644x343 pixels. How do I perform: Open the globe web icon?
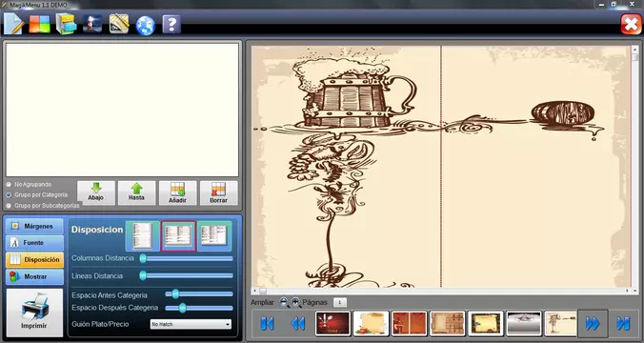pos(146,25)
